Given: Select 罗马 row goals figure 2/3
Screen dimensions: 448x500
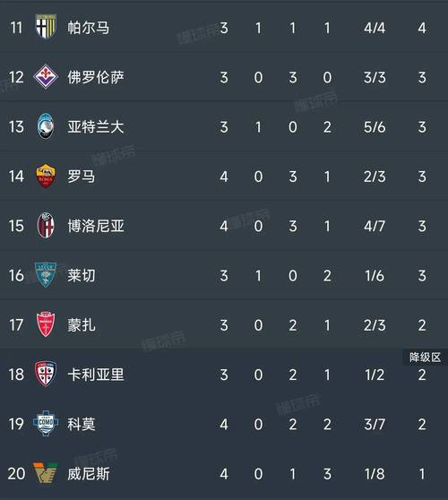Looking at the screenshot, I should pyautogui.click(x=375, y=177).
